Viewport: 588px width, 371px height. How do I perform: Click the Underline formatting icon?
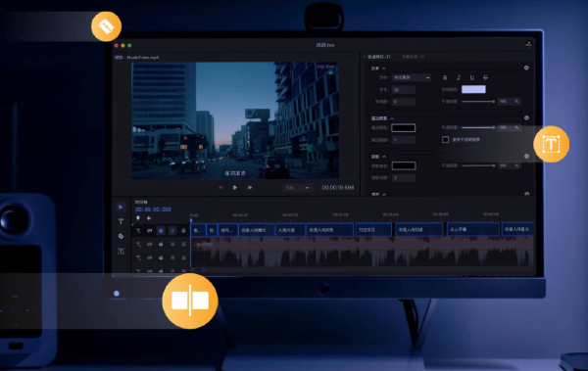471,77
